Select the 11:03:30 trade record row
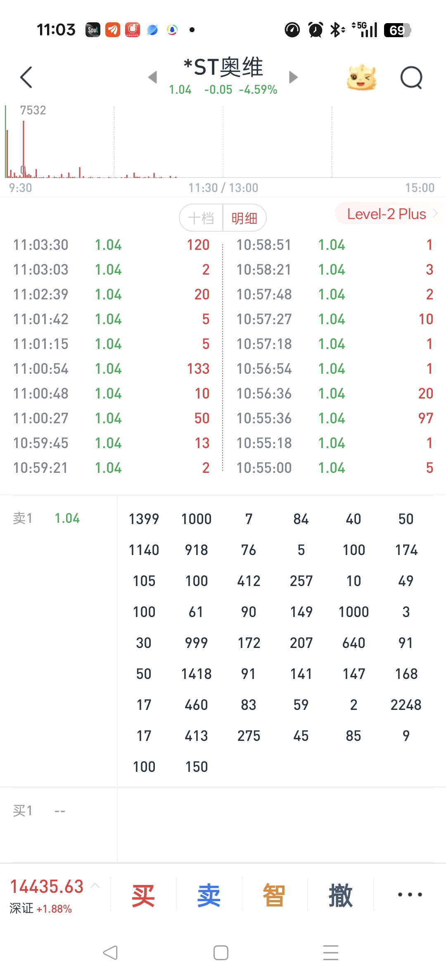This screenshot has width=446, height=980. coord(111,245)
